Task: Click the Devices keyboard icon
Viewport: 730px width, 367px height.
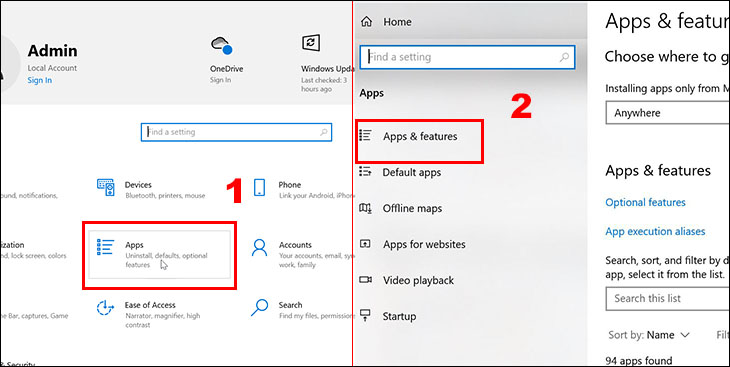Action: 106,187
